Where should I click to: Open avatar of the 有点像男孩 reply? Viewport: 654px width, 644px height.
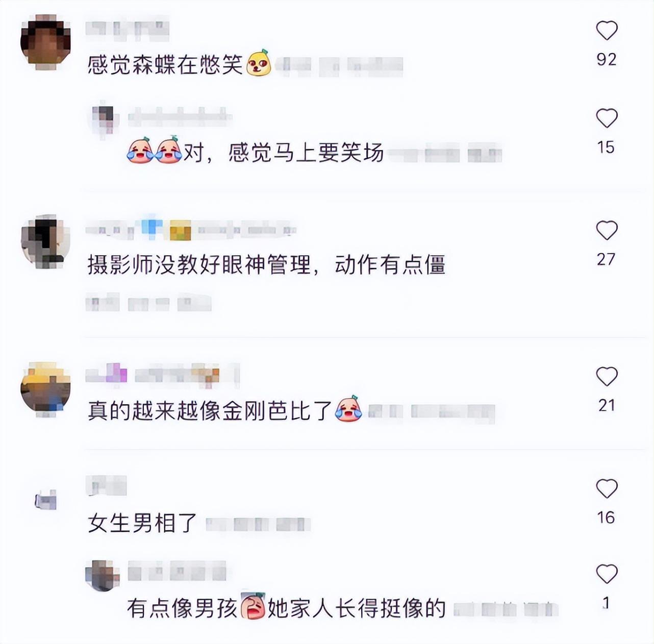tap(103, 575)
